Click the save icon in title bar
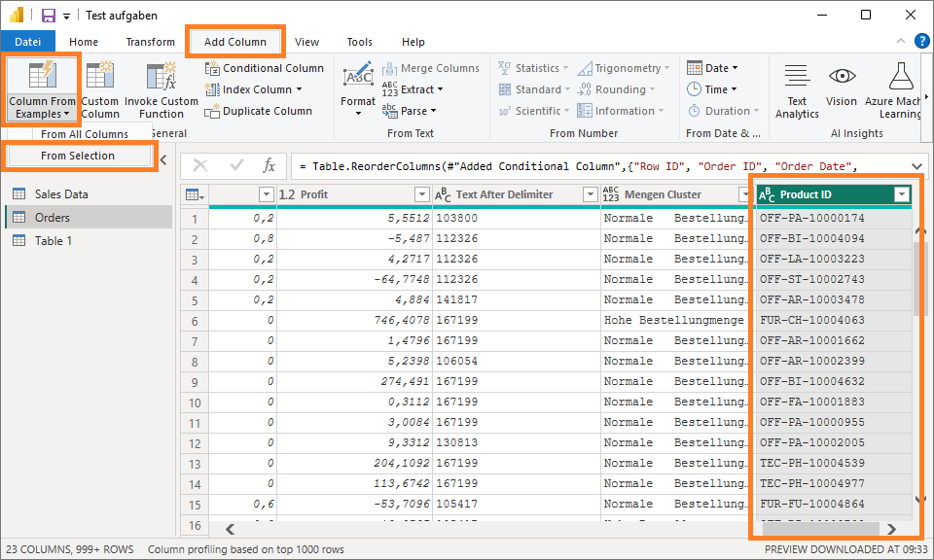The height and width of the screenshot is (560, 934). [x=49, y=16]
